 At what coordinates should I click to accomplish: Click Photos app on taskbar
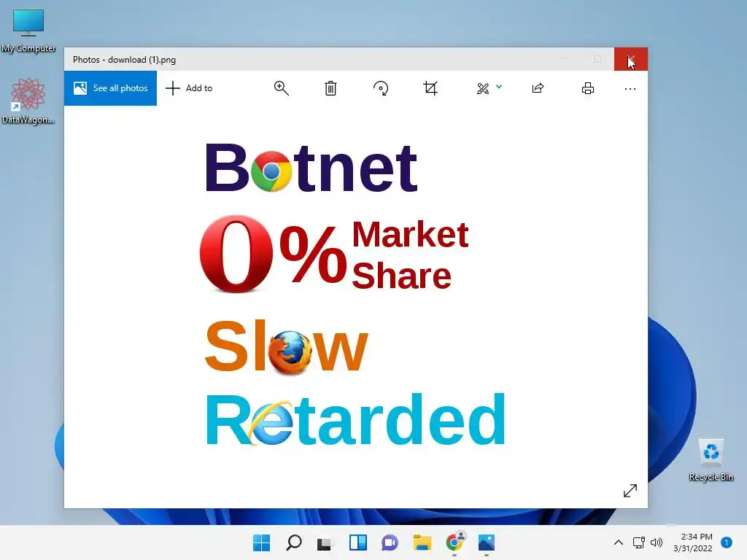pyautogui.click(x=487, y=542)
